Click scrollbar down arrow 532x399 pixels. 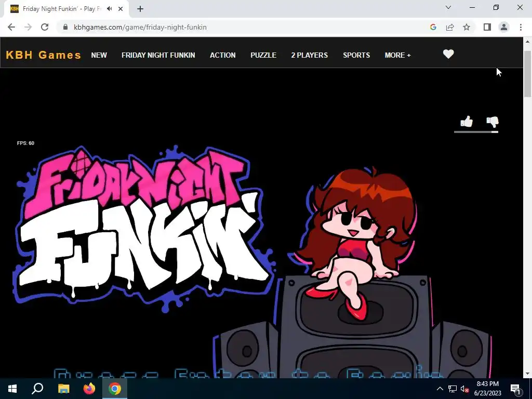point(527,374)
